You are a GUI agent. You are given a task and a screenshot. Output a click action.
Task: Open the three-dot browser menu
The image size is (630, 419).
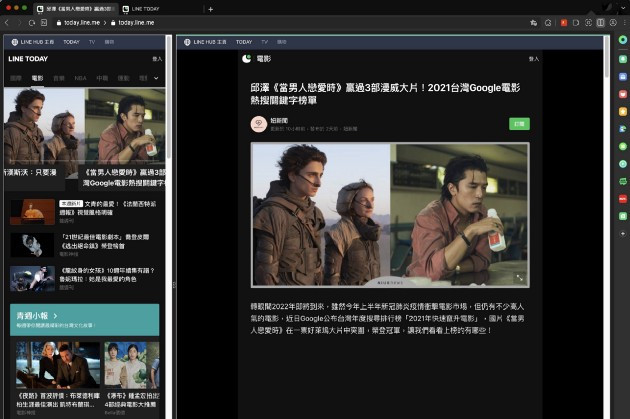tap(624, 23)
